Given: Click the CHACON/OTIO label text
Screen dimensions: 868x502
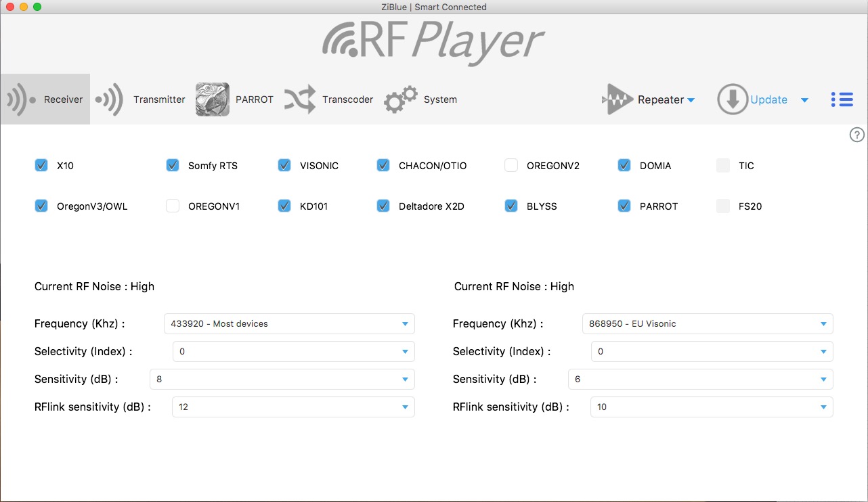Looking at the screenshot, I should click(x=433, y=166).
